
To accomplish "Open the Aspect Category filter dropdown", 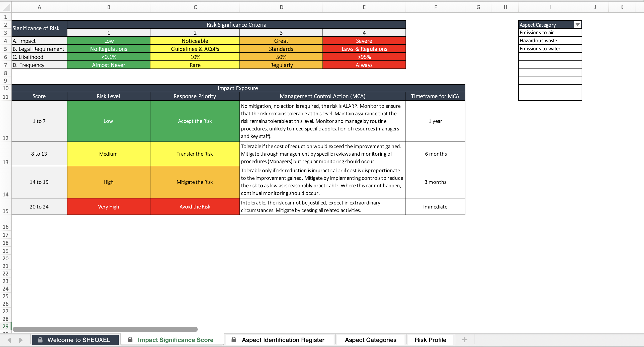I will (x=578, y=24).
